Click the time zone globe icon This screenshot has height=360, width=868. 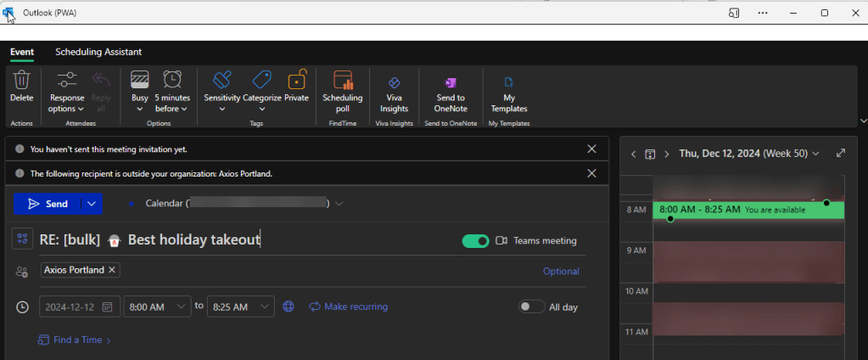click(x=288, y=307)
